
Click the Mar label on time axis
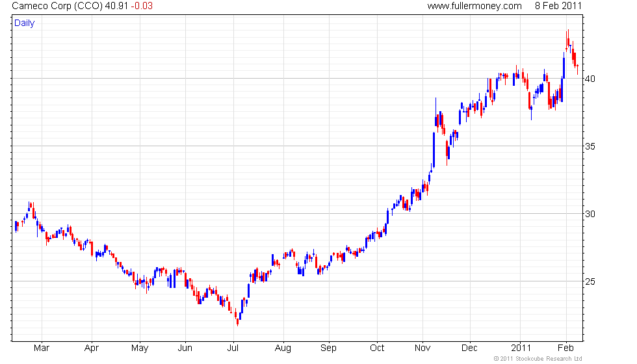(42, 348)
